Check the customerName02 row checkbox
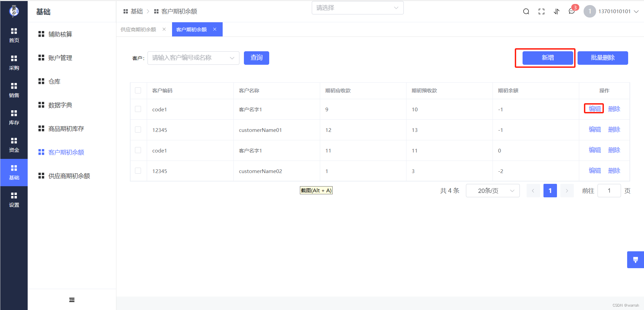The height and width of the screenshot is (310, 644). point(138,171)
